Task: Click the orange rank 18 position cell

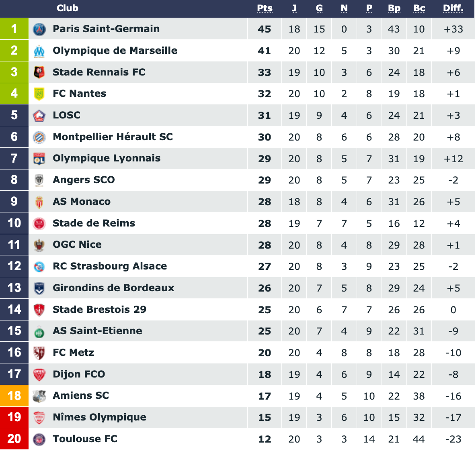Action: coord(14,396)
